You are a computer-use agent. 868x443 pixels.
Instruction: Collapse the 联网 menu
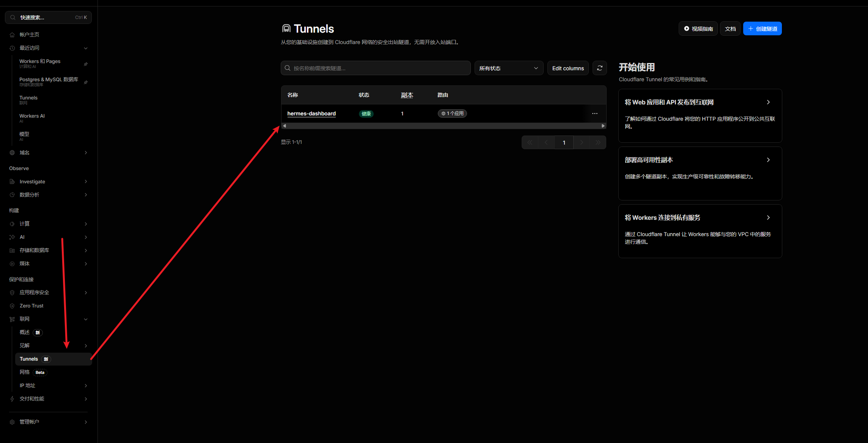click(86, 319)
